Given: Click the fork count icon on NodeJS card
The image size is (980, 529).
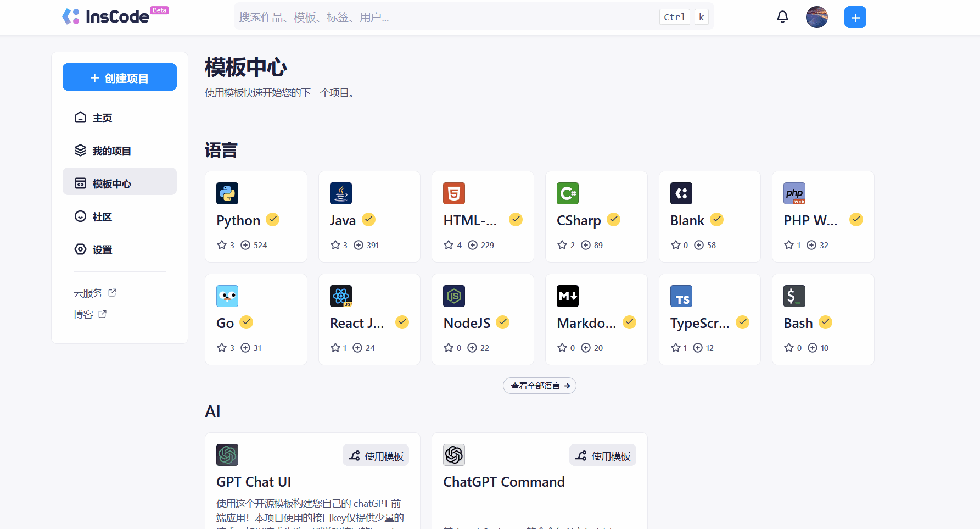Looking at the screenshot, I should pos(472,348).
